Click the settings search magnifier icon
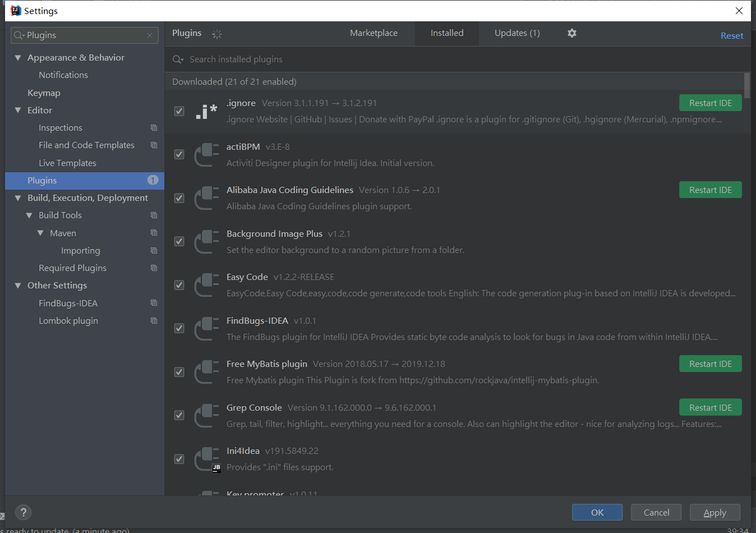756x533 pixels. [19, 35]
